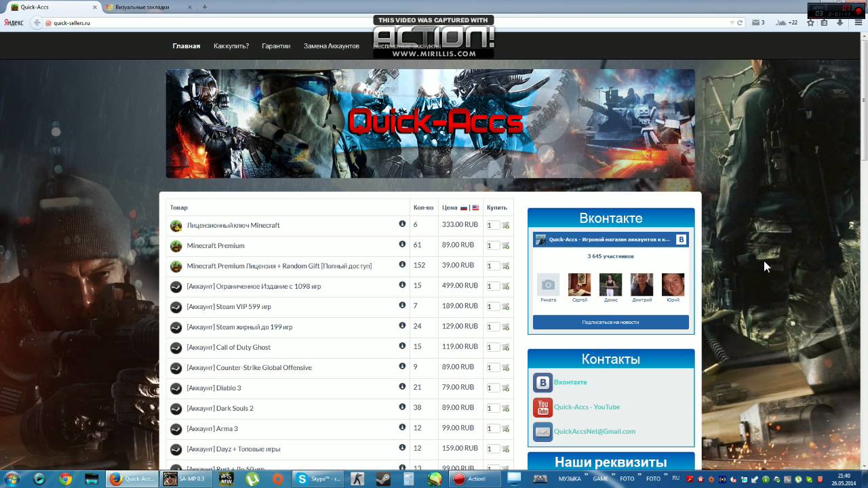This screenshot has height=488, width=868.
Task: Click Подписаться на новости button
Action: [610, 322]
